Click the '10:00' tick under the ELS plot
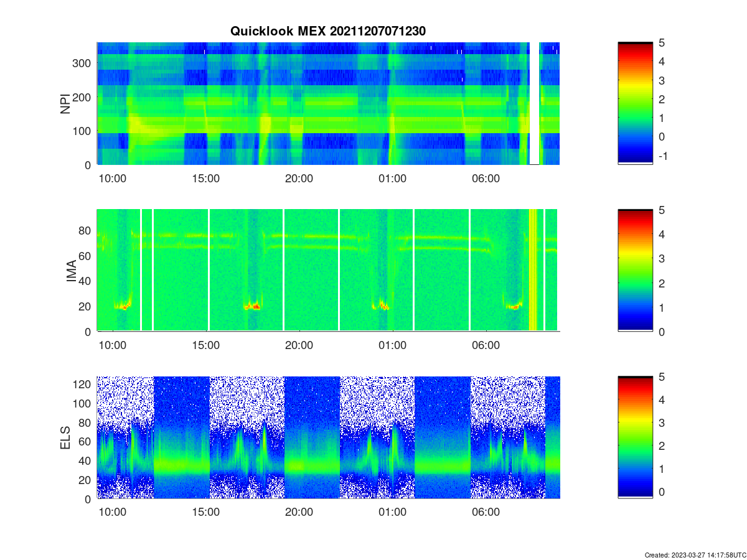 click(x=113, y=512)
